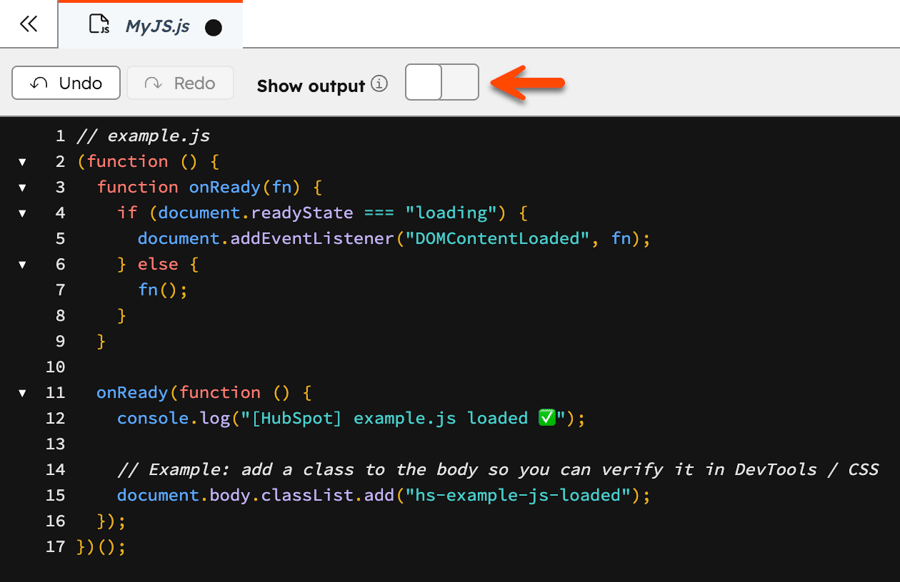Toggle the Show output switch
Viewport: 900px width, 582px height.
click(442, 82)
